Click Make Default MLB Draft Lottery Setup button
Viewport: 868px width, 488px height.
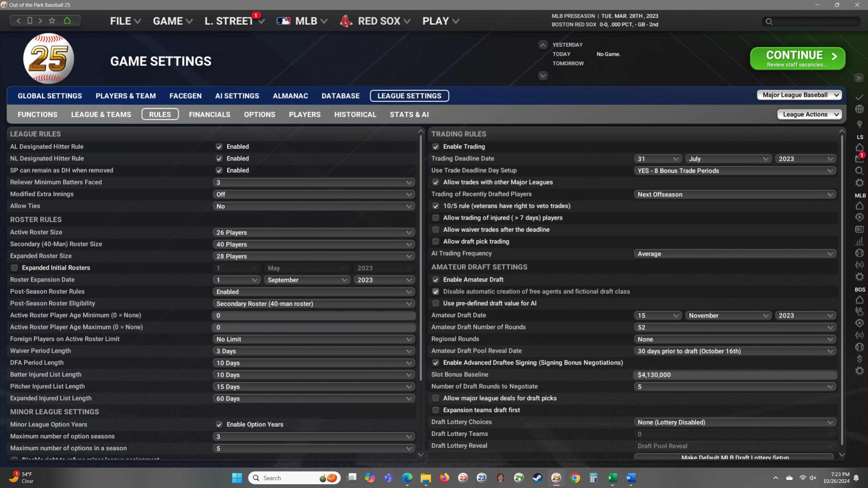click(x=734, y=456)
